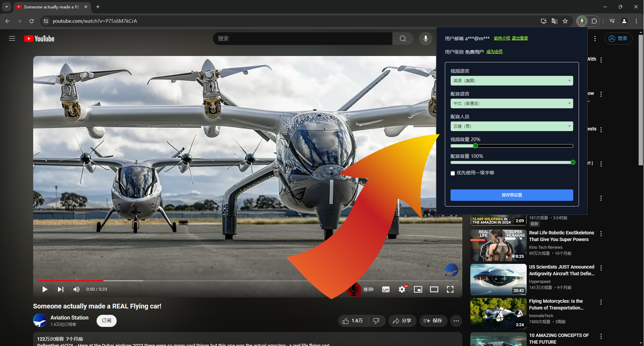Image resolution: width=644 pixels, height=346 pixels.
Task: Open Real Life Robotic ExoSkeletons video thumbnail
Action: [498, 245]
